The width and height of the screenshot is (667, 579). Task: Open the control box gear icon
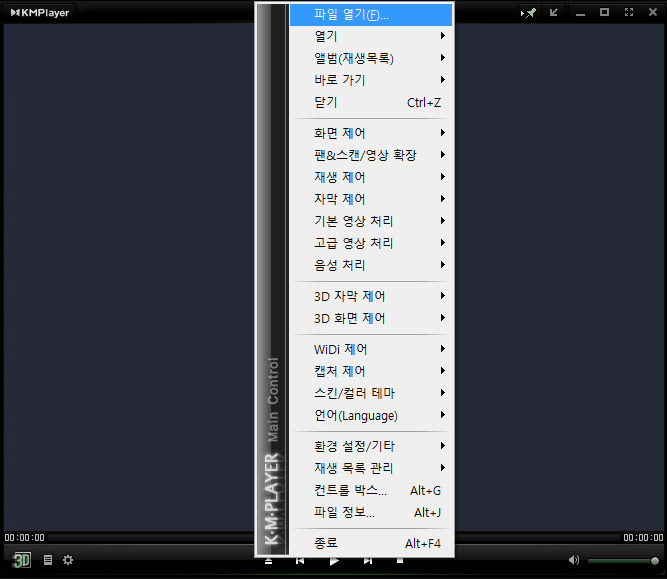[x=68, y=560]
